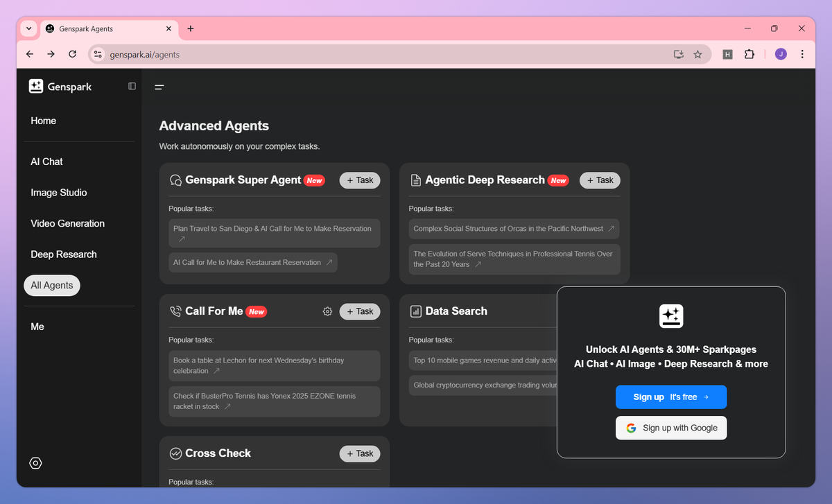Click the address bar URL genspark.ai/agents
This screenshot has width=832, height=504.
click(x=145, y=54)
